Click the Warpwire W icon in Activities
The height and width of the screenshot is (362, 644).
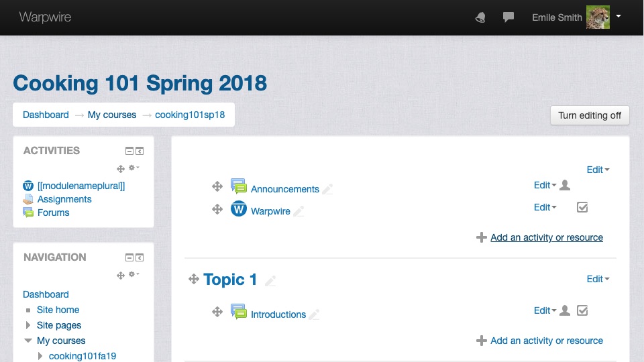pos(28,186)
